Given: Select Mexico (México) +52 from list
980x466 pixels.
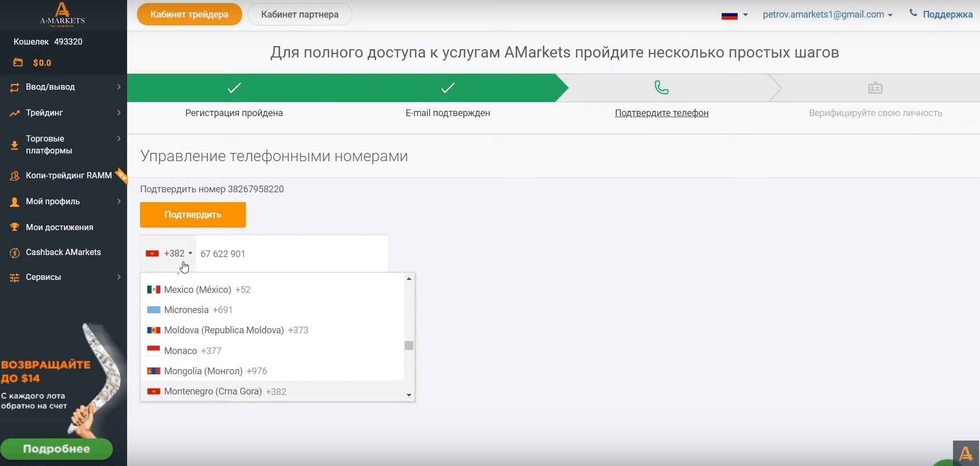Looking at the screenshot, I should [x=272, y=290].
